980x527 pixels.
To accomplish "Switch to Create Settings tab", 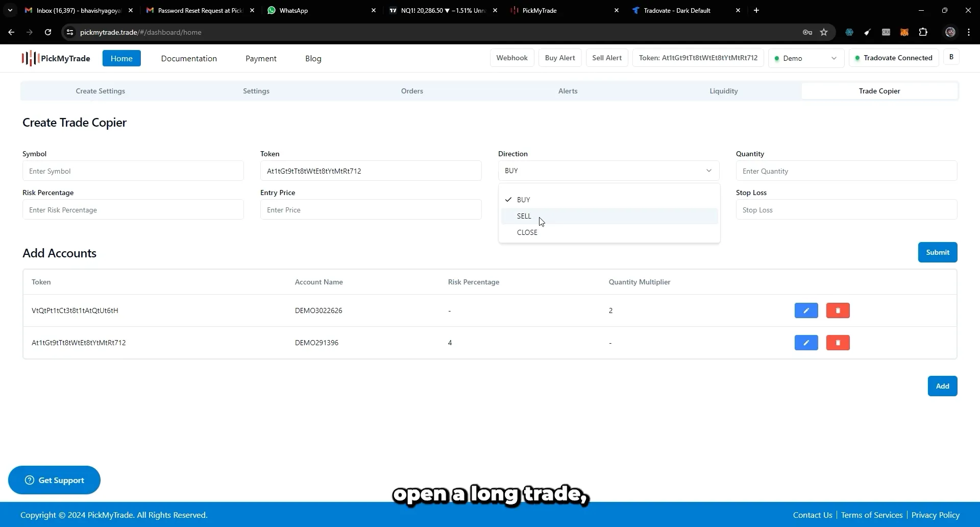I will 101,91.
